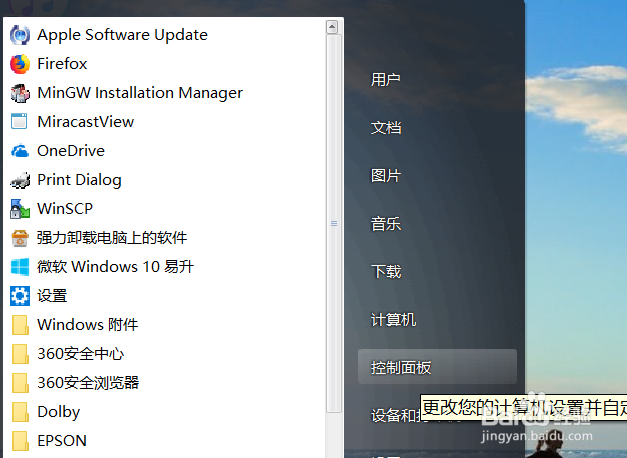Launch WinSCP from its icon
Image resolution: width=627 pixels, height=458 pixels.
point(20,209)
